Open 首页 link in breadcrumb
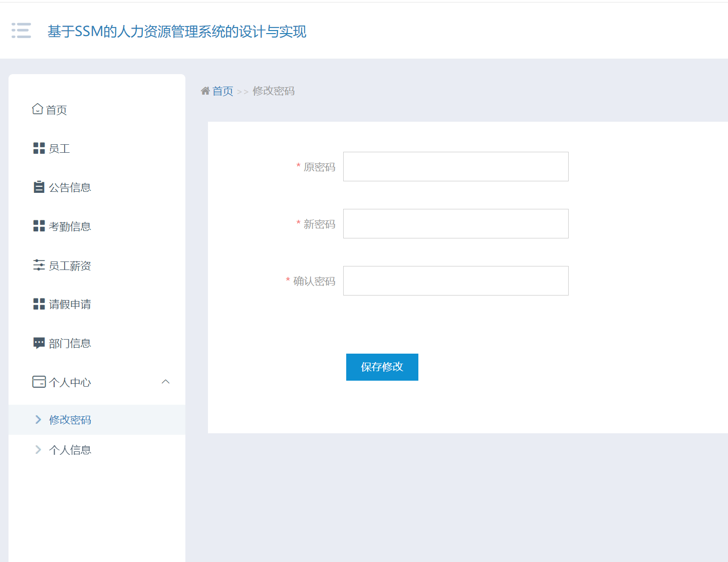Image resolution: width=728 pixels, height=562 pixels. pyautogui.click(x=222, y=91)
